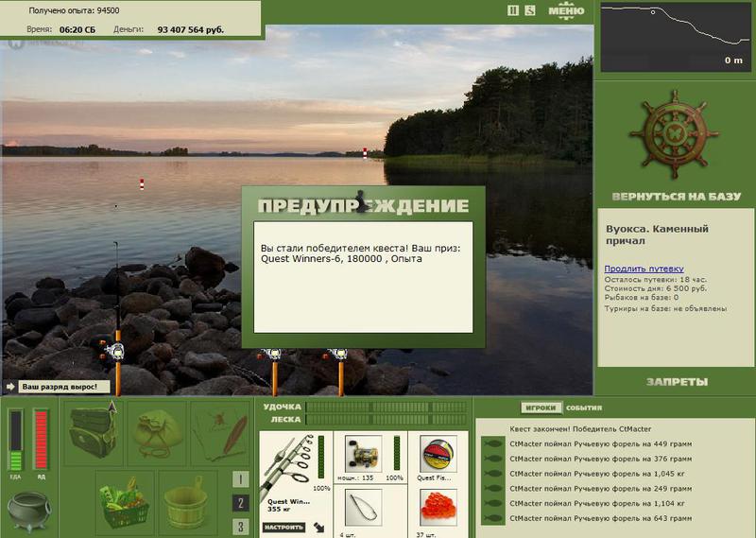Click the ship steering wheel icon
The image size is (756, 538).
675,133
